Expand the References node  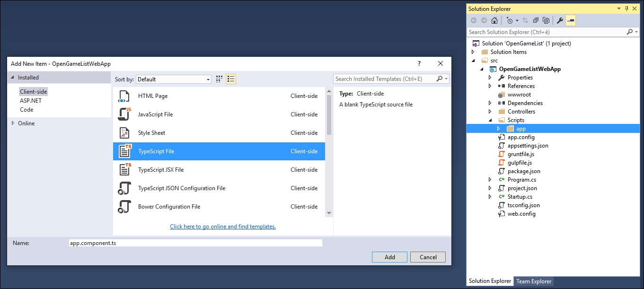(x=490, y=86)
